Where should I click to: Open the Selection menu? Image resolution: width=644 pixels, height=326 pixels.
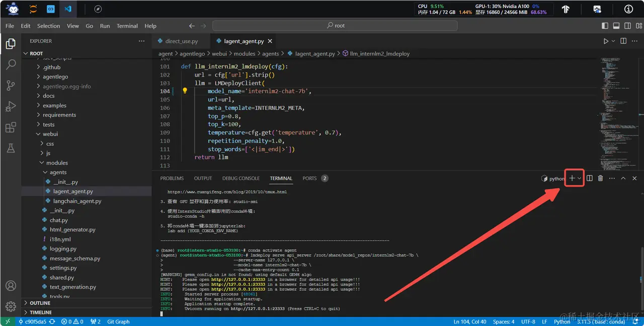coord(48,26)
